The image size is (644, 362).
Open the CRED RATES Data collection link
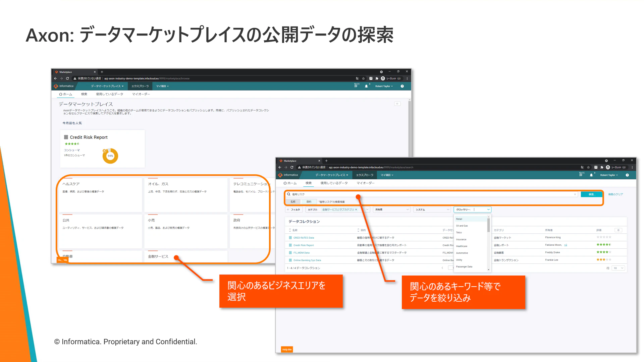pos(304,238)
